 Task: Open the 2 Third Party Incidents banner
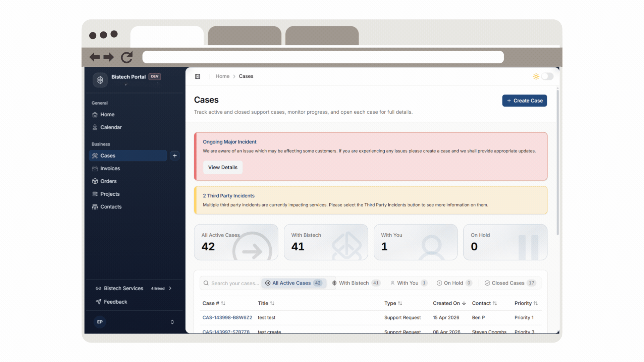tap(371, 200)
